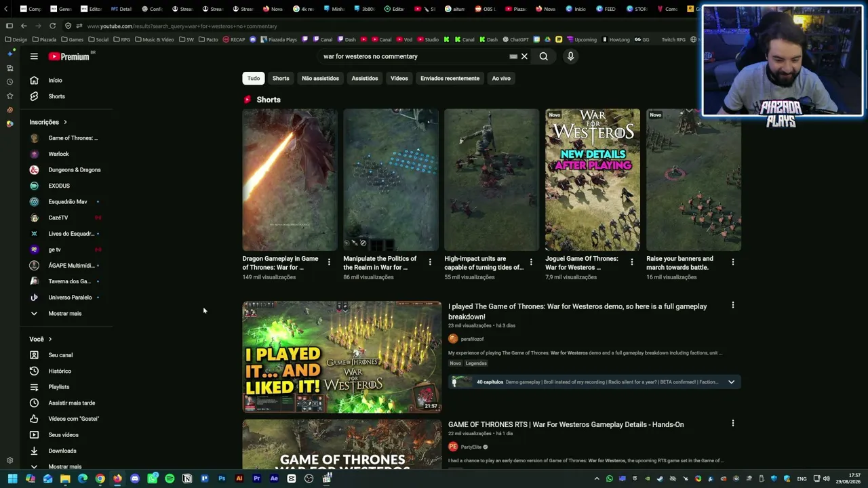868x488 pixels.
Task: Reload the page with the refresh icon
Action: pos(52,26)
